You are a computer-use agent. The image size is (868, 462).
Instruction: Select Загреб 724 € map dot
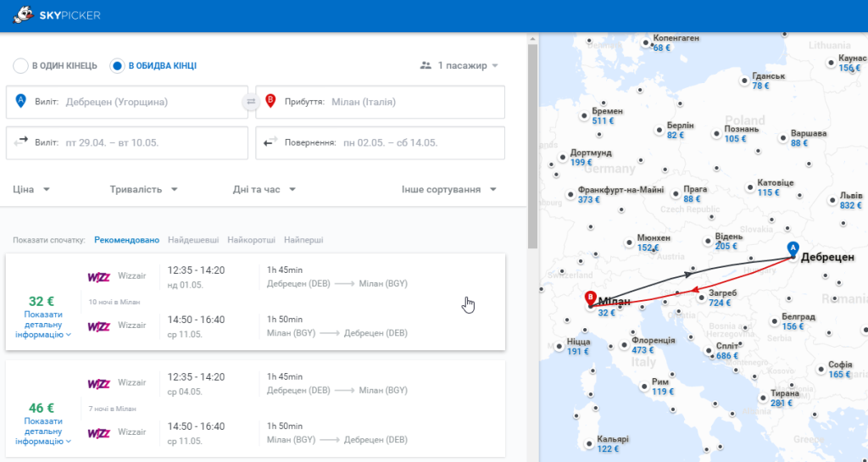[x=701, y=298]
